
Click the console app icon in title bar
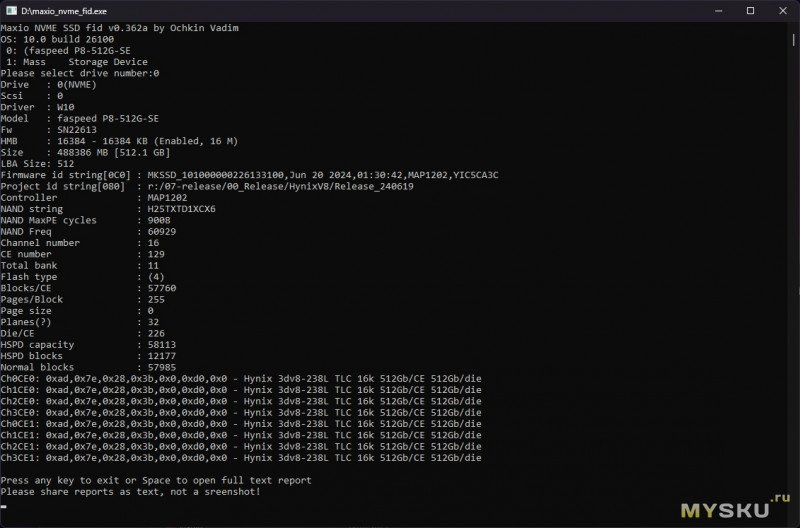[11, 11]
